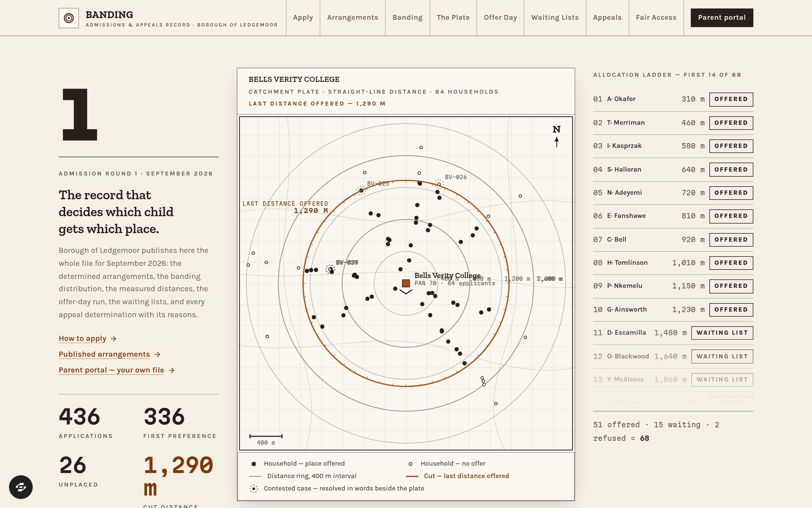Navigate to Waiting Lists
Image resolution: width=812 pixels, height=508 pixels.
[x=555, y=17]
